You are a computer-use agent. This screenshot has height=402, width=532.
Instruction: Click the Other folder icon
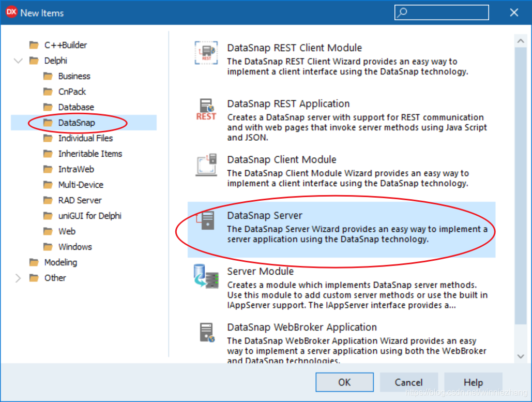(34, 278)
